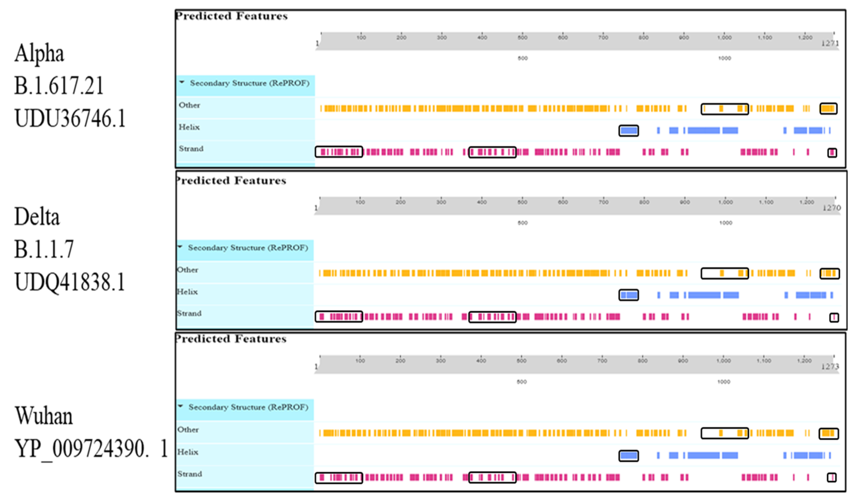
Task: Click the 1271 end label on the Alpha ruler
Action: 830,44
